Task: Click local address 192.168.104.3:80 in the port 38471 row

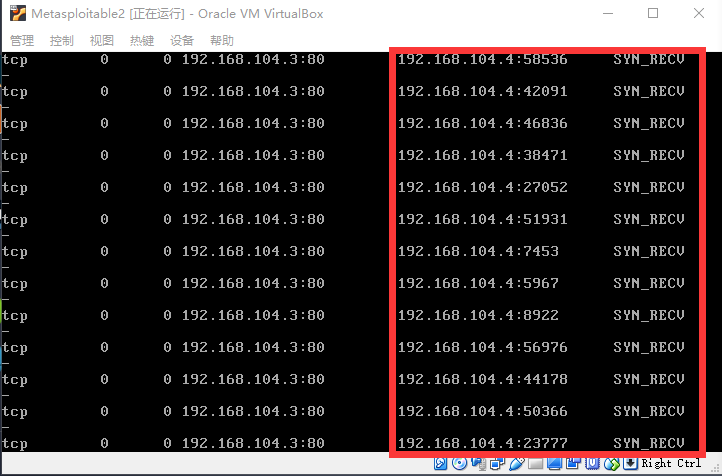Action: point(253,155)
